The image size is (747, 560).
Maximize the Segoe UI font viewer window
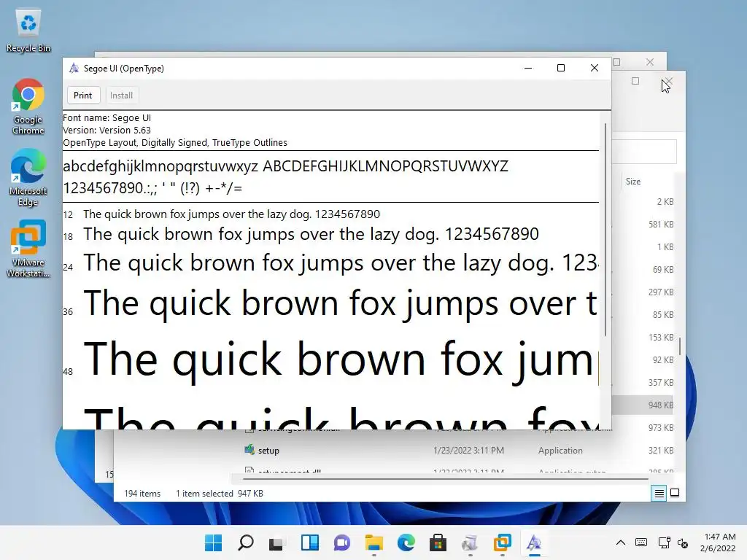[x=561, y=68]
